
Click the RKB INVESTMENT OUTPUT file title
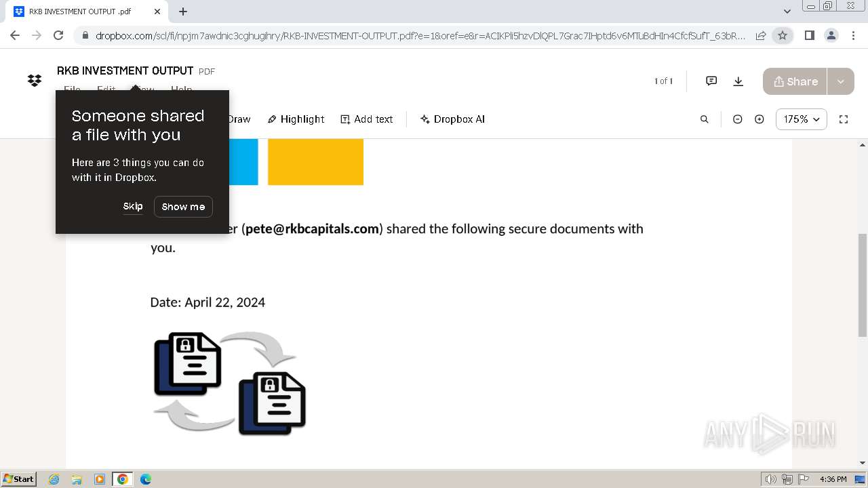(x=125, y=70)
